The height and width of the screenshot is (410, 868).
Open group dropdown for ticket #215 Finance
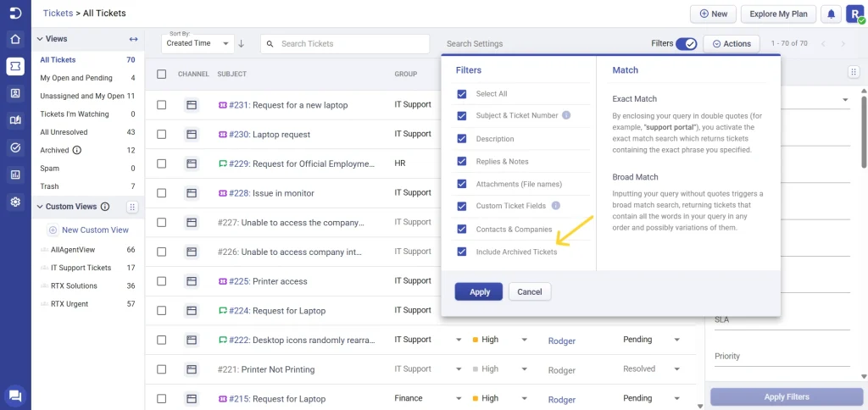coord(459,398)
